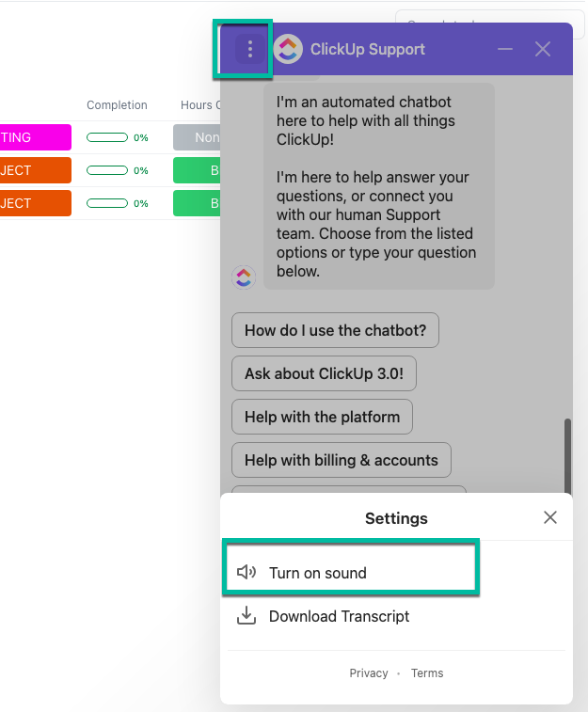
Task: Click the pink status tag in first row
Action: (34, 137)
